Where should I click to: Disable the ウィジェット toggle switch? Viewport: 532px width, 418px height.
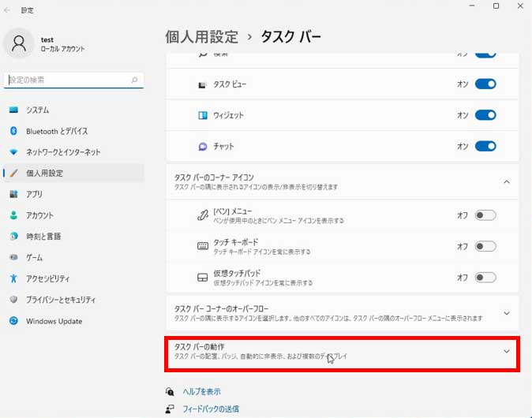[x=485, y=115]
